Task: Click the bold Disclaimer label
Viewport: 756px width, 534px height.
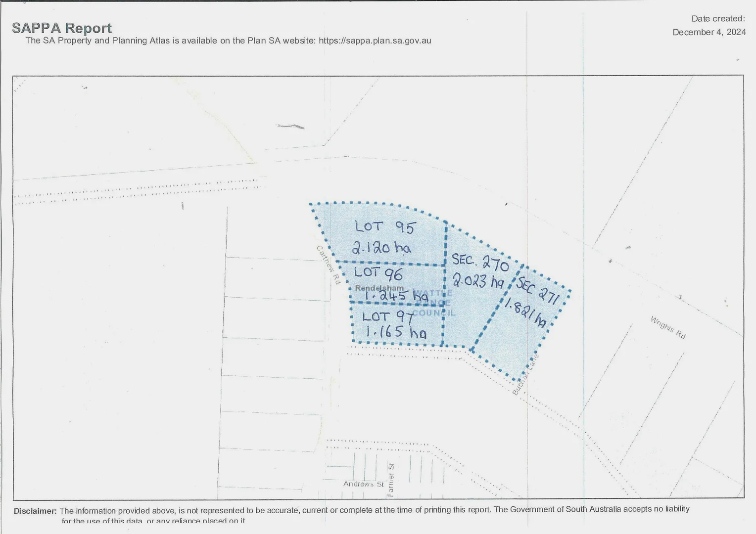Action: 35,511
